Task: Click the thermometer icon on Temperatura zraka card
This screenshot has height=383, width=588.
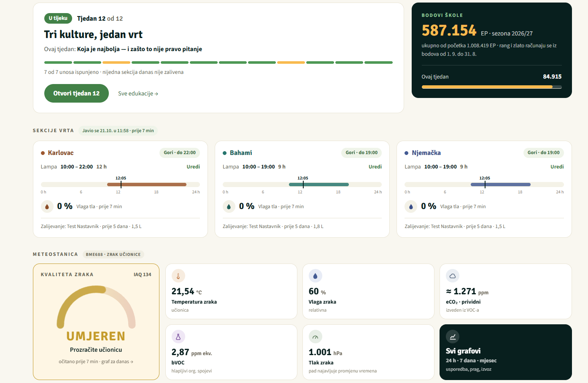Action: [x=178, y=276]
